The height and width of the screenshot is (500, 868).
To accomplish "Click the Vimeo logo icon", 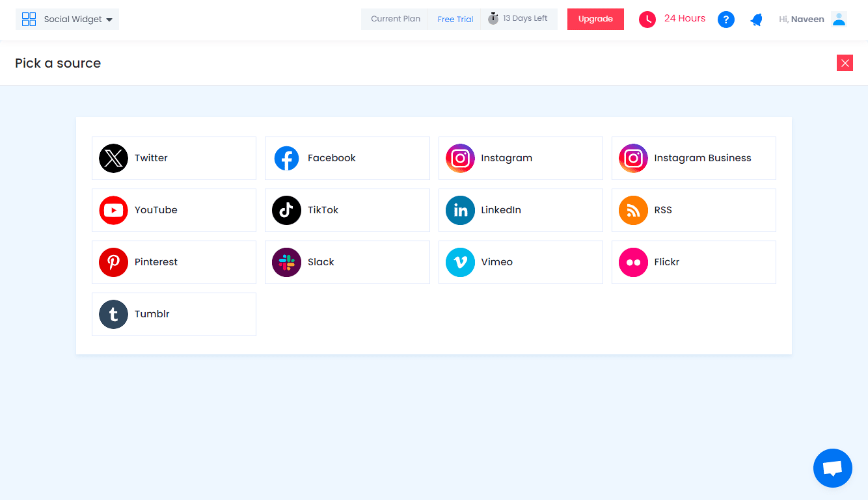I will tap(460, 262).
